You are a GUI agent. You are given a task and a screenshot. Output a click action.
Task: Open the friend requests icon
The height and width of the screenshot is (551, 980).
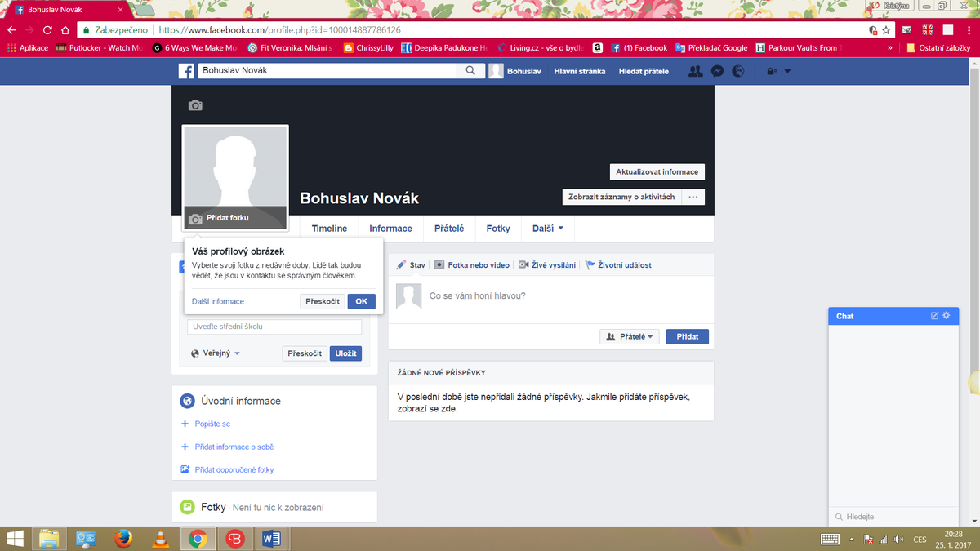pos(695,71)
